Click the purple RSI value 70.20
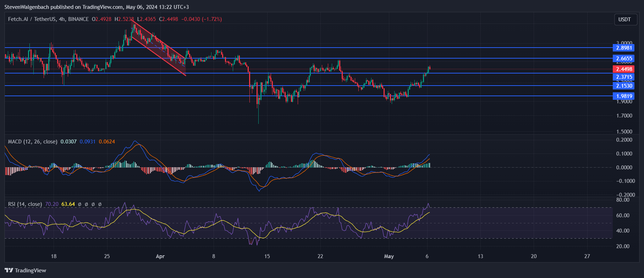This screenshot has width=644, height=278. point(52,204)
